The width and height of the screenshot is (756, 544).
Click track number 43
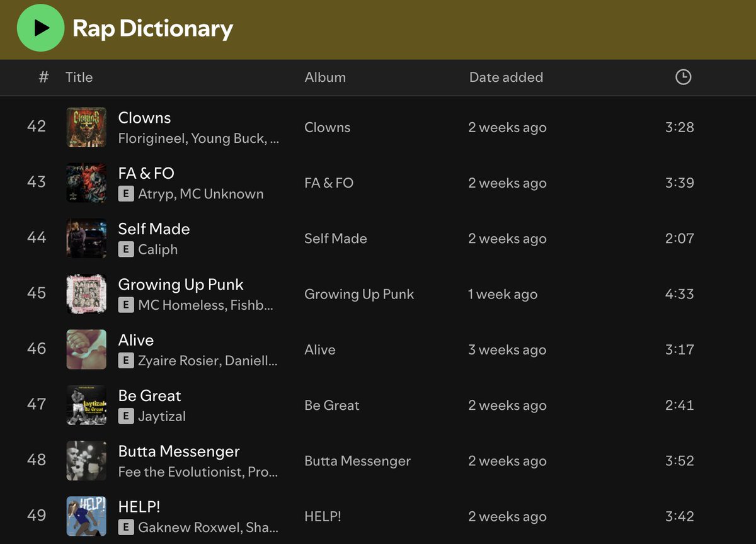pyautogui.click(x=37, y=182)
